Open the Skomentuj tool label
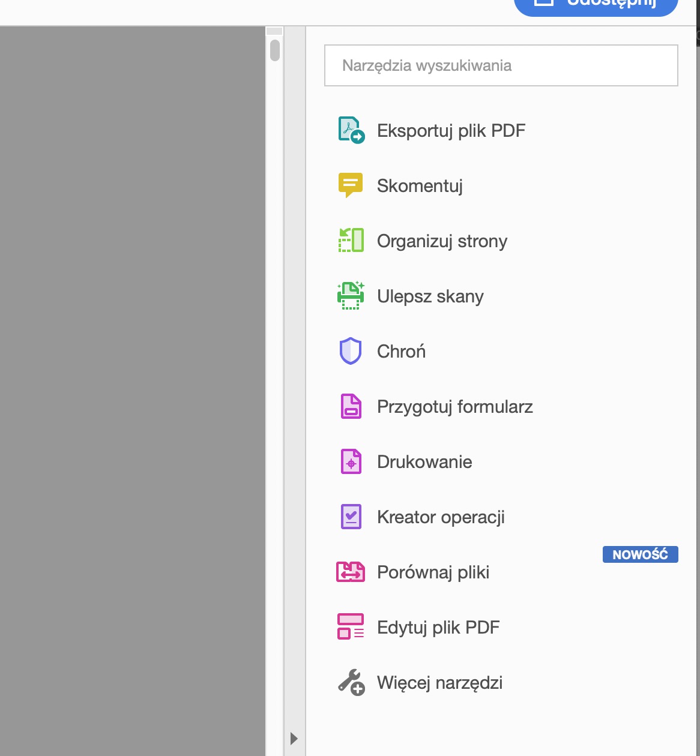Screen dimensions: 700x756 click(420, 186)
